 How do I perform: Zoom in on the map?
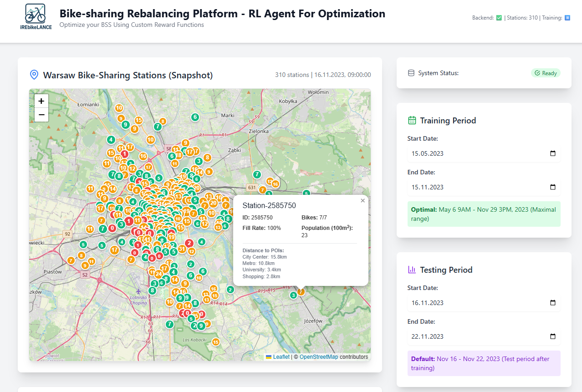[41, 101]
